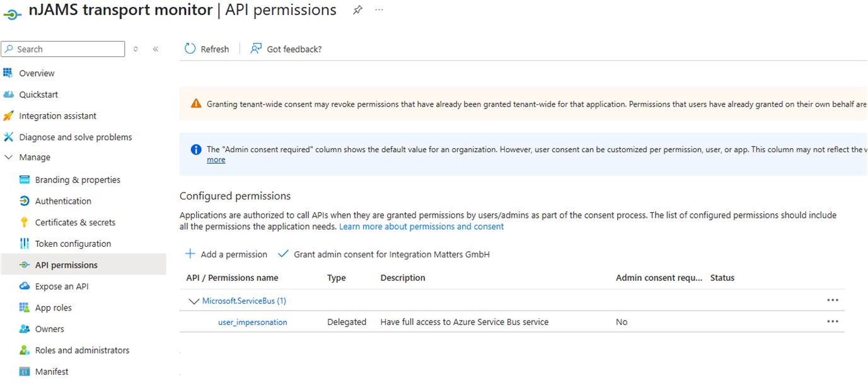Image resolution: width=868 pixels, height=385 pixels.
Task: Click the warning triangle icon in banner
Action: (196, 104)
